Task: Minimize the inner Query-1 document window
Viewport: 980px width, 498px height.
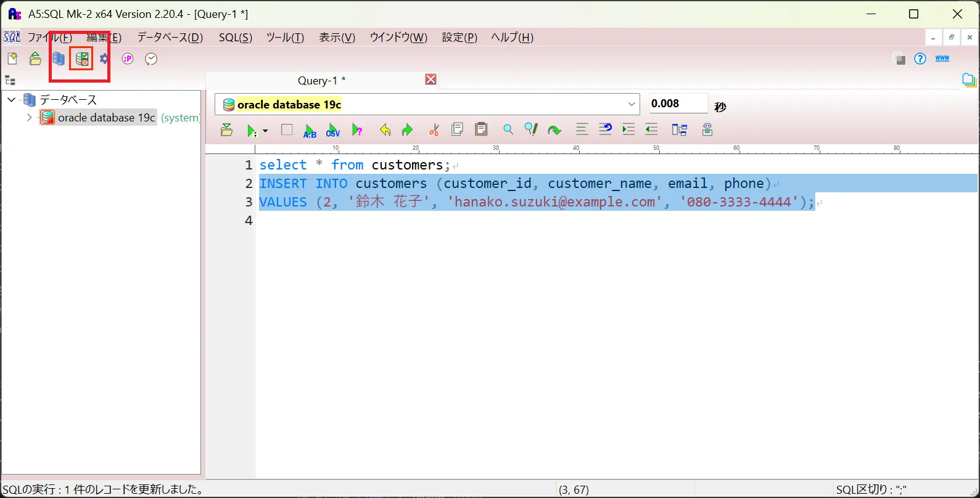Action: click(x=934, y=38)
